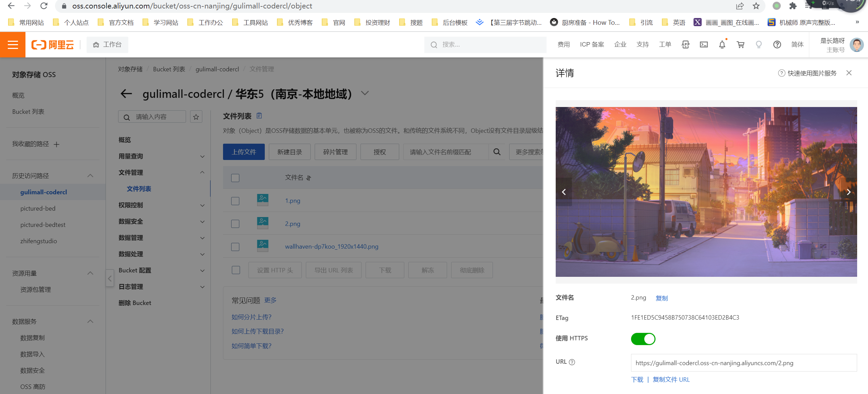
Task: Click the lightbulb suggestions icon
Action: [759, 44]
